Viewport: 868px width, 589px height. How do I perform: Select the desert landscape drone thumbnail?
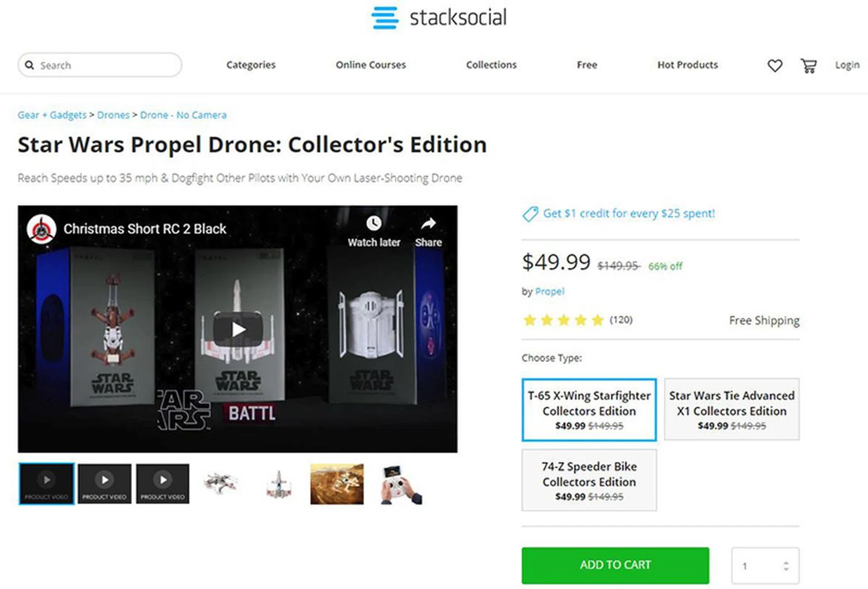pyautogui.click(x=337, y=484)
